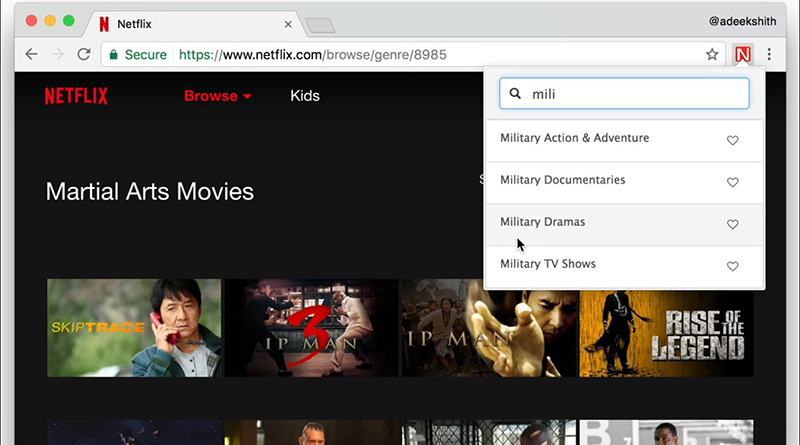
Task: Open the Chrome three-dot menu
Action: coord(769,54)
